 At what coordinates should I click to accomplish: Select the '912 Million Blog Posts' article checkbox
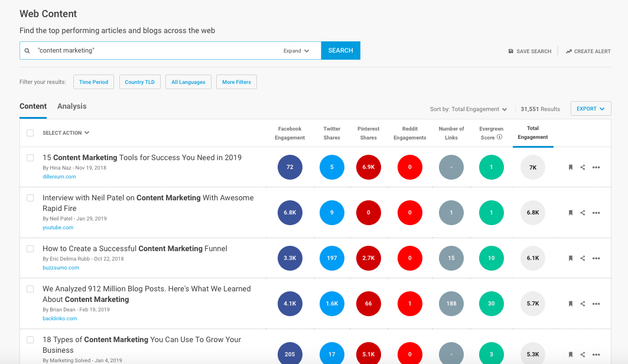(x=30, y=289)
